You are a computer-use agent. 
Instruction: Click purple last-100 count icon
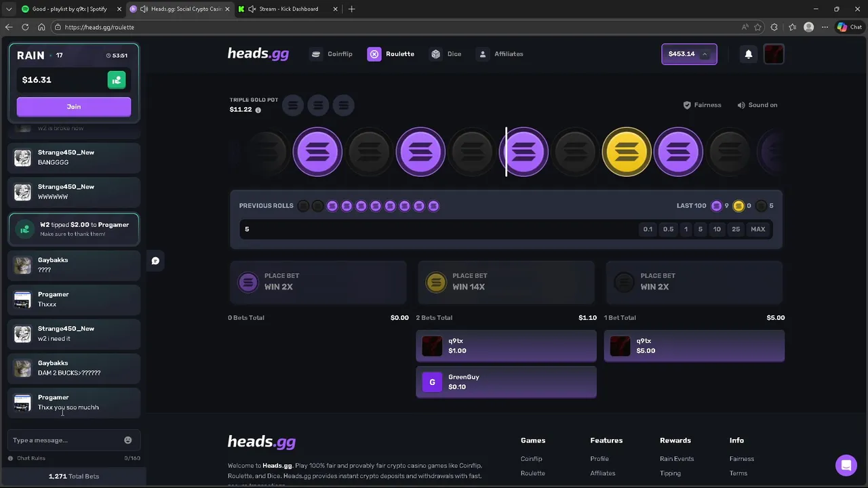tap(716, 206)
